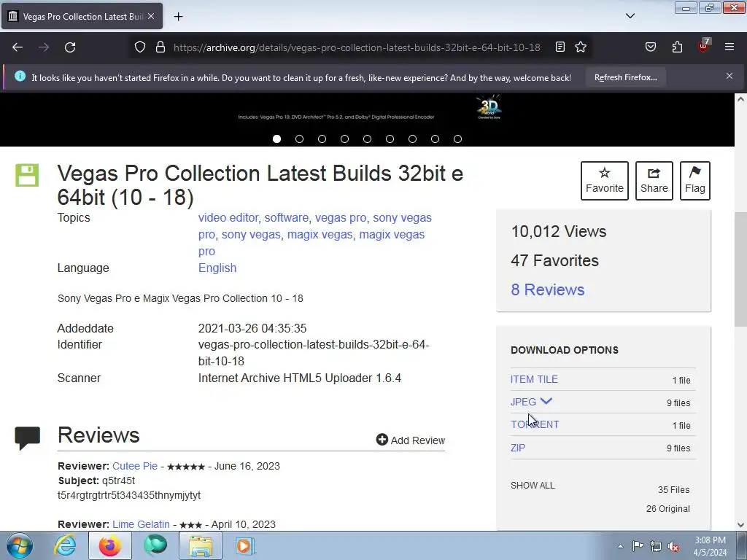Open the green globe taskbar app

click(155, 545)
